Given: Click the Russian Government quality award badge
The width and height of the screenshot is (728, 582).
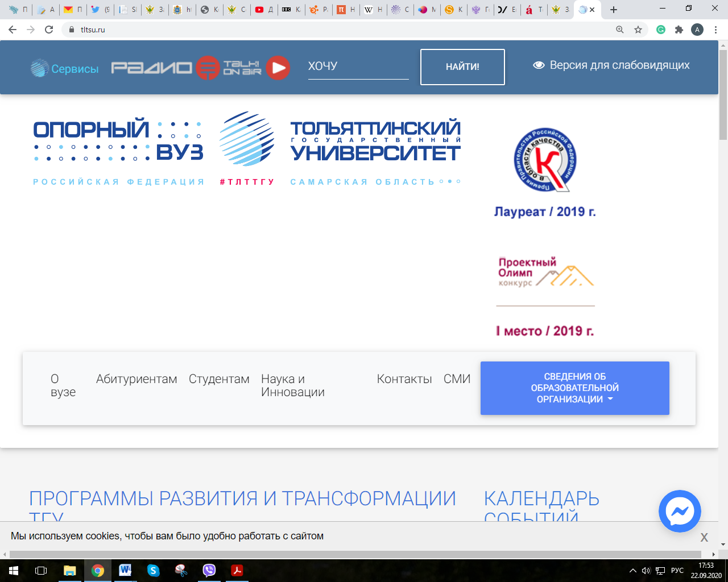Looking at the screenshot, I should pyautogui.click(x=545, y=160).
